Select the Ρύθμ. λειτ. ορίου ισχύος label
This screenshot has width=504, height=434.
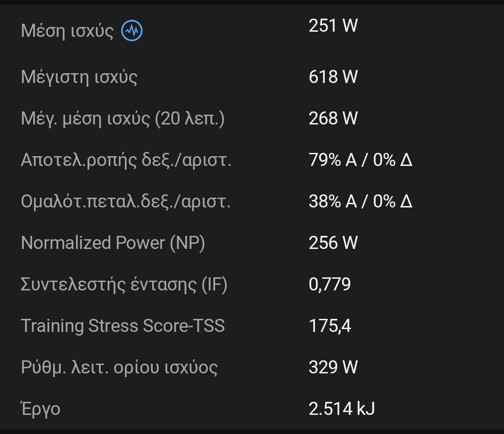(119, 367)
